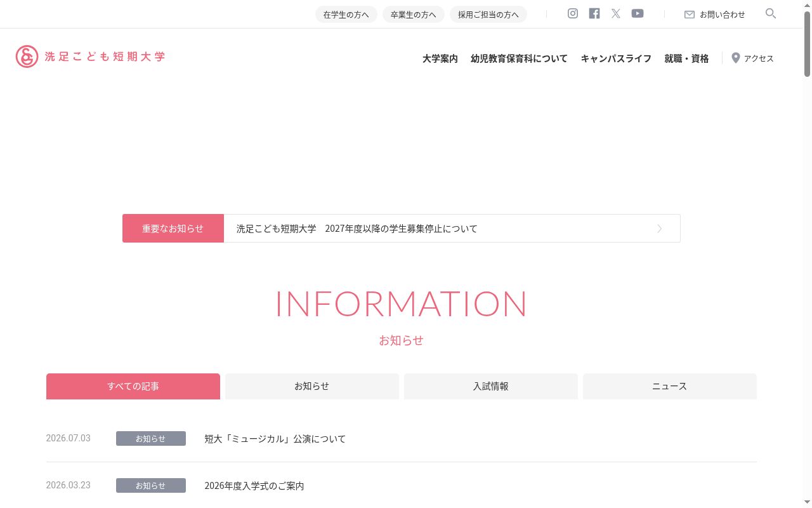Open the 幼児教育保育科について menu

click(519, 58)
